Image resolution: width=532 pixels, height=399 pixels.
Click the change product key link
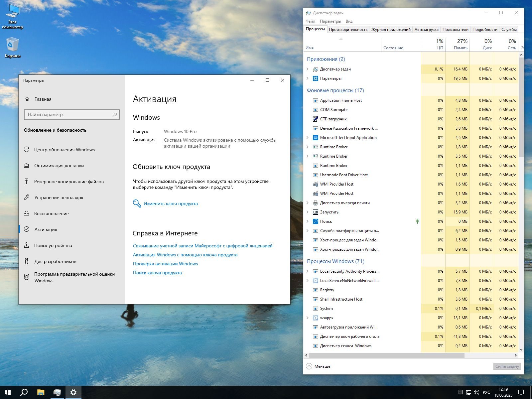pyautogui.click(x=170, y=203)
